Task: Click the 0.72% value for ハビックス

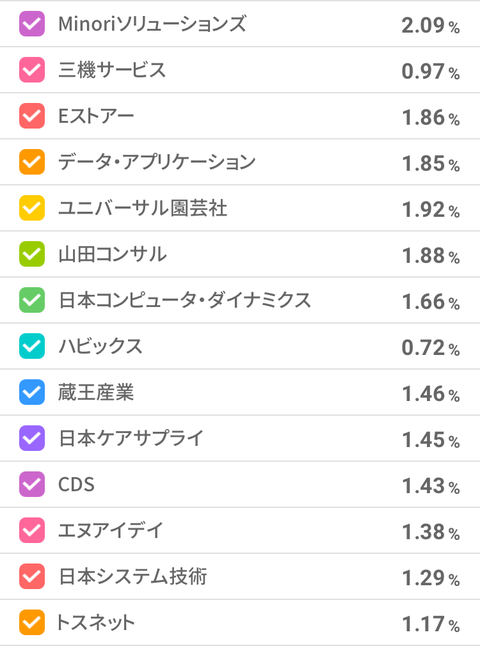Action: 431,348
